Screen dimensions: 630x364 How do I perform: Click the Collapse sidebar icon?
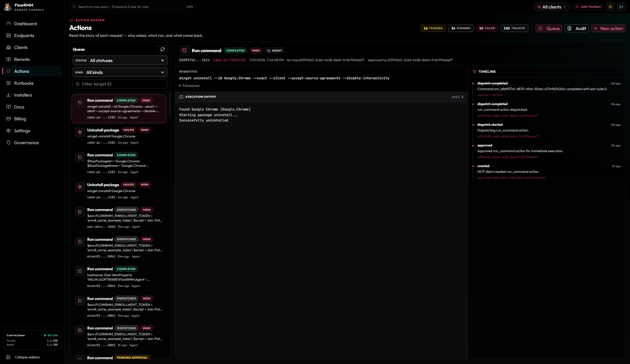click(8, 357)
